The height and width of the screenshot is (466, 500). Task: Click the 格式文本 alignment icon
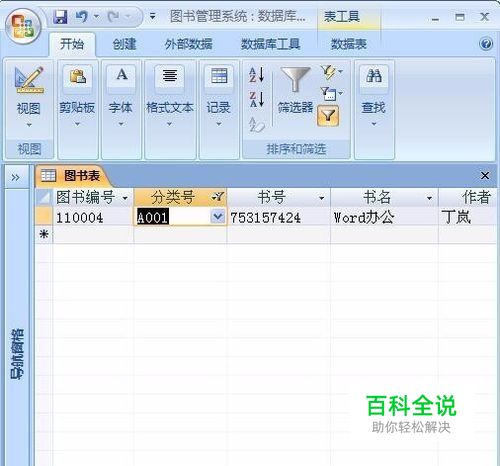tap(169, 77)
